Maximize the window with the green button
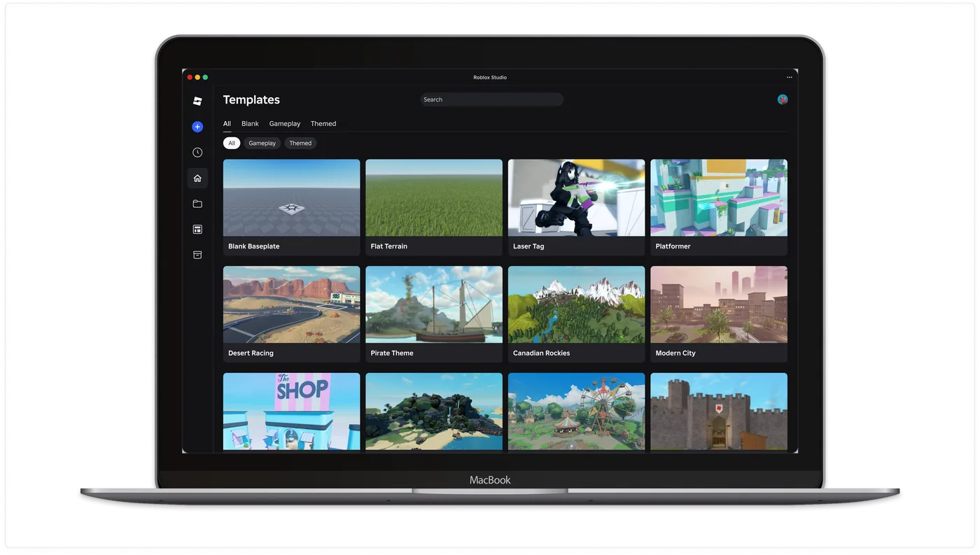The image size is (980, 555). (x=205, y=78)
